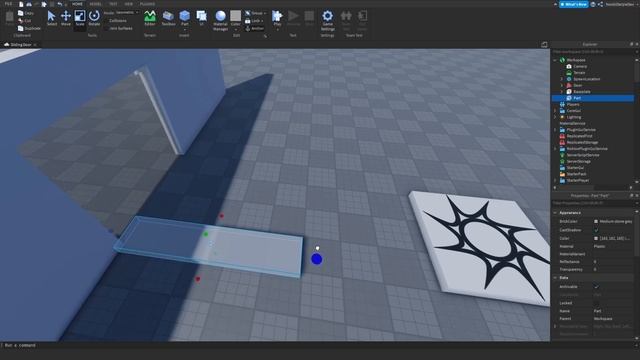Viewport: 640px width, 360px height.
Task: Click the Lock tool icon
Action: [x=247, y=21]
